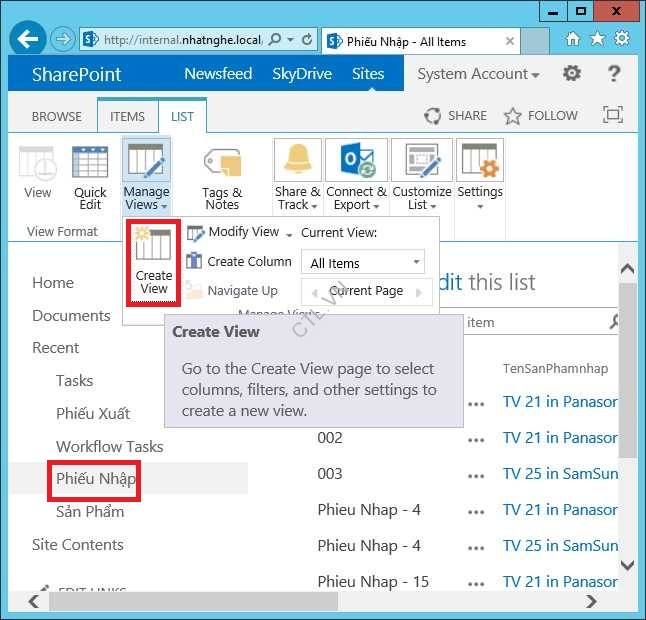This screenshot has width=646, height=620.
Task: Open the Share & Track alerts menu
Action: pyautogui.click(x=297, y=178)
